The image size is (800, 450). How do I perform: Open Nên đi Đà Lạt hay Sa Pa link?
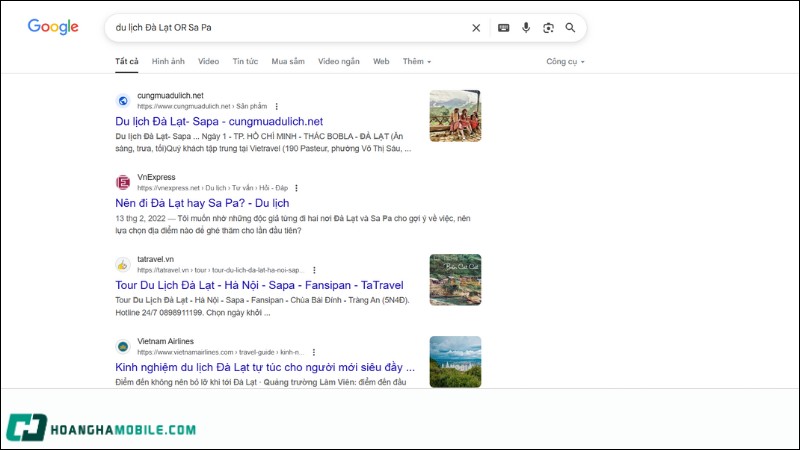coord(202,203)
